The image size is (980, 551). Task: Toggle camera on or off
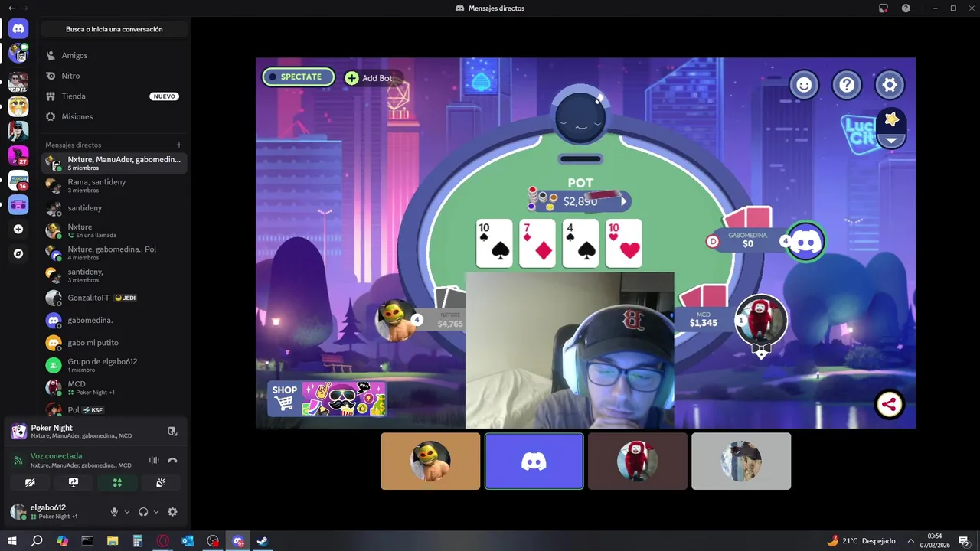pyautogui.click(x=30, y=483)
